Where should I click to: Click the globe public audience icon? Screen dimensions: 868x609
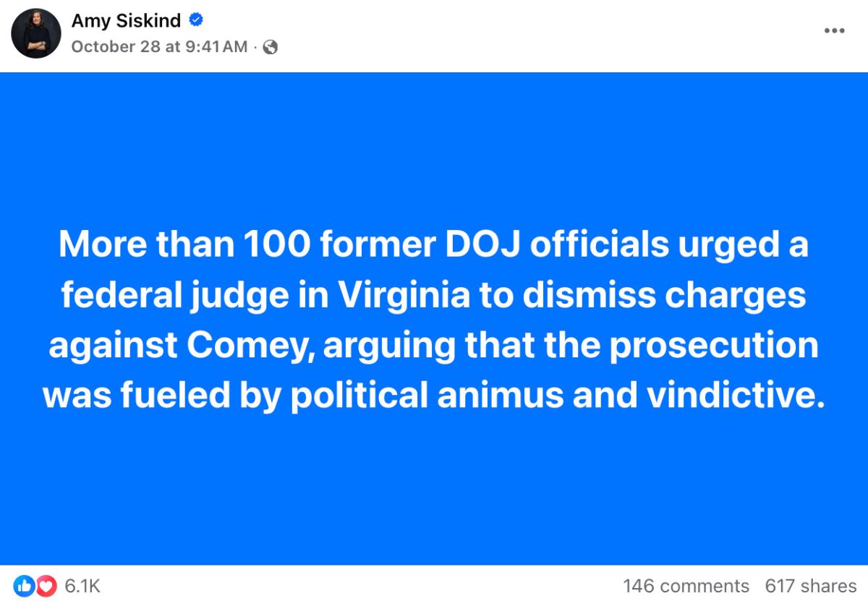tap(271, 48)
